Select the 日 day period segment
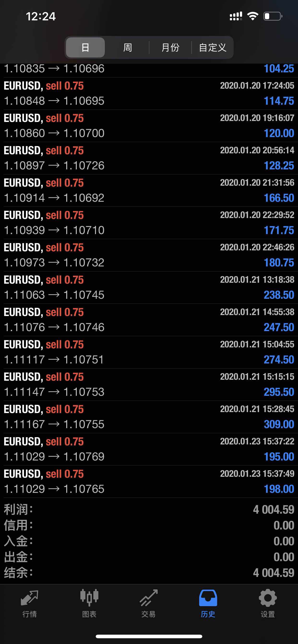Image resolution: width=298 pixels, height=644 pixels. [85, 47]
